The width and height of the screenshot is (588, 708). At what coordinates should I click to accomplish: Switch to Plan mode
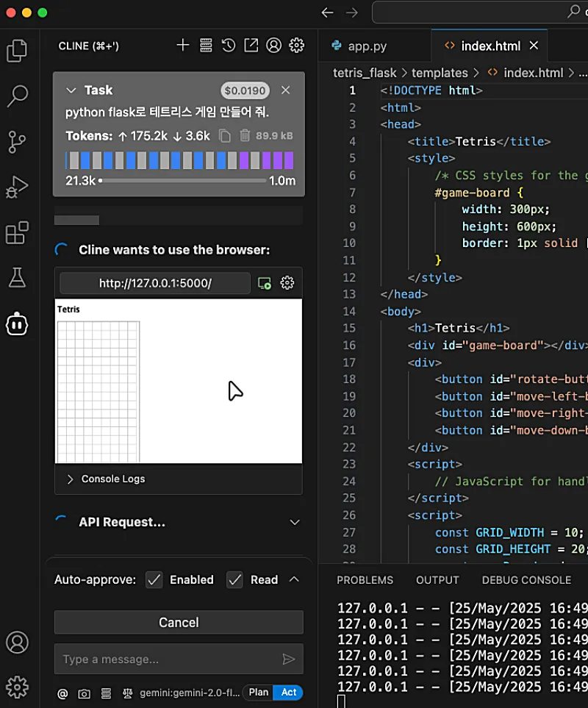point(258,693)
